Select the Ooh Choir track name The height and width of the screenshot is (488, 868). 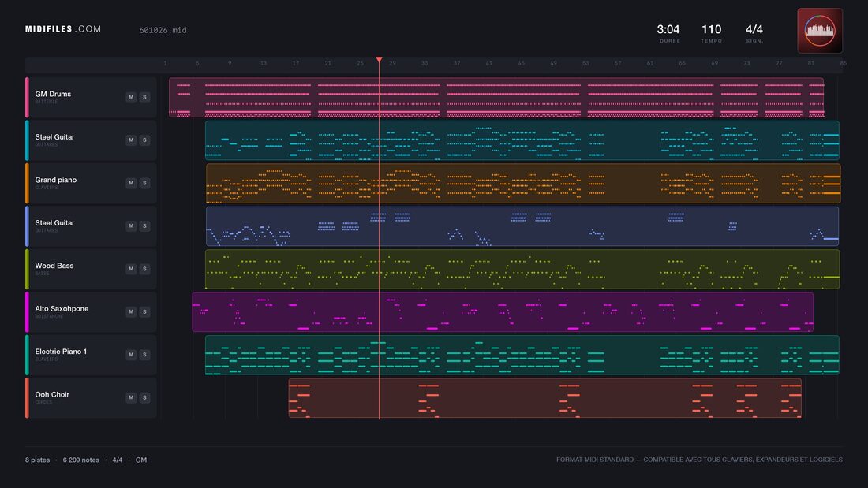[52, 394]
